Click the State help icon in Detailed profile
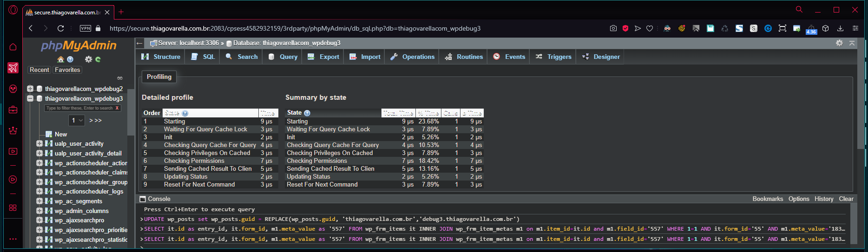 (x=185, y=113)
